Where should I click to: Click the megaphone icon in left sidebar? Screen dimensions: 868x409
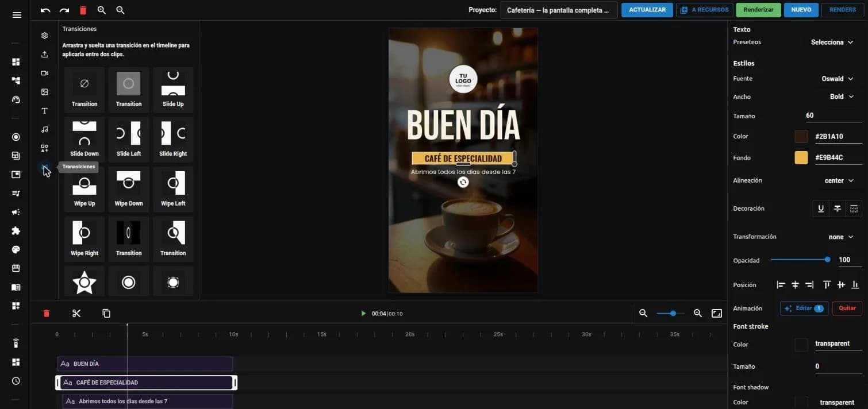click(x=16, y=212)
